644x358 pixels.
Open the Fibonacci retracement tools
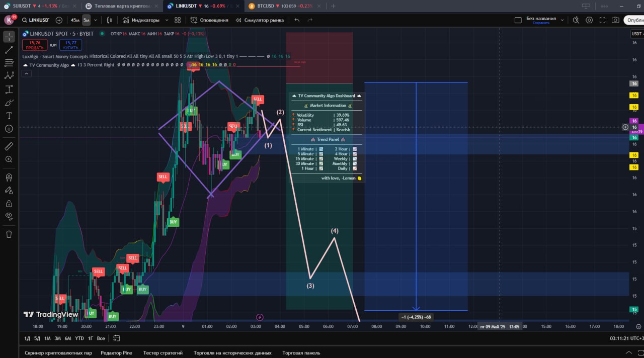9,63
